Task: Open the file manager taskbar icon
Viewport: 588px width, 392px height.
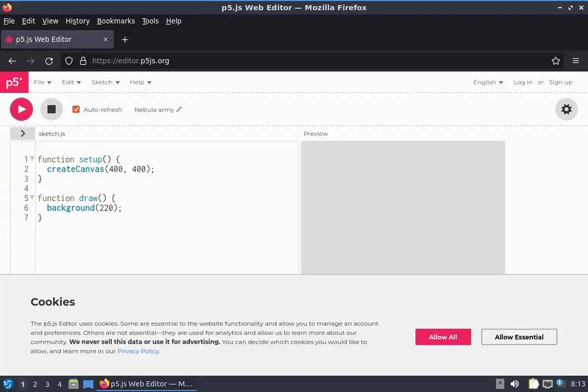Action: coord(73,384)
